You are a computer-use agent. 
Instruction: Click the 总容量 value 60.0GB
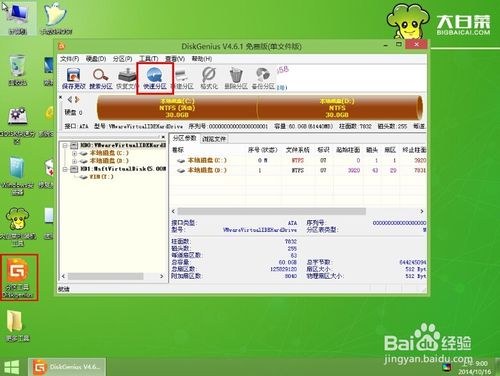[288, 262]
